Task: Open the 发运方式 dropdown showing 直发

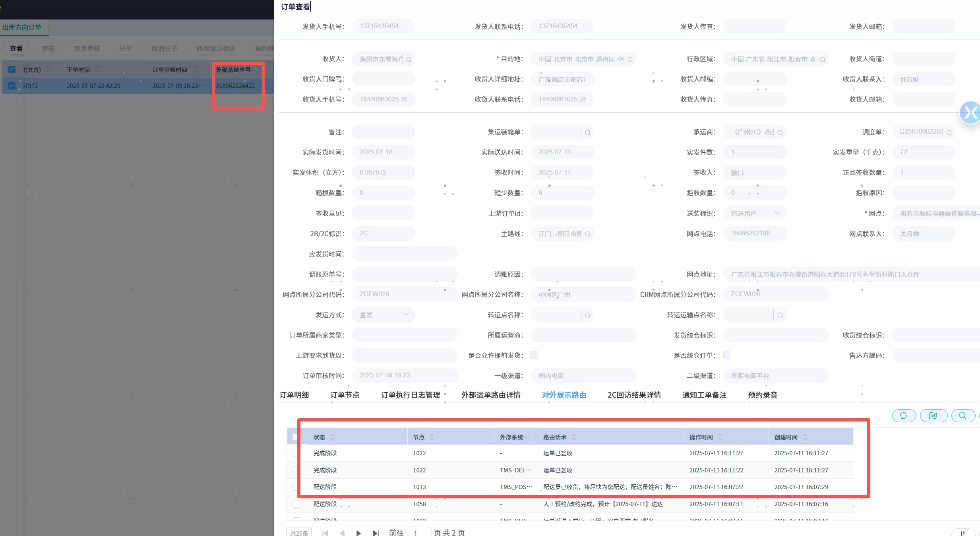Action: click(405, 315)
